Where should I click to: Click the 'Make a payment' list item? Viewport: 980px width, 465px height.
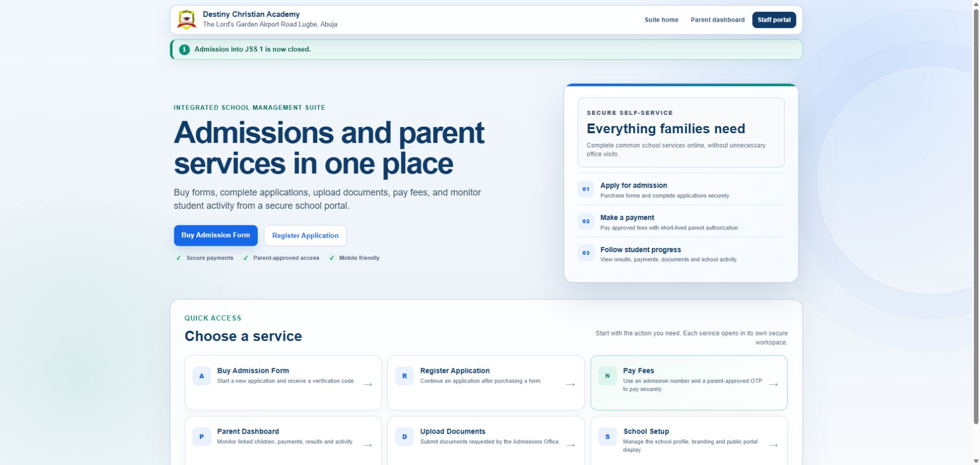point(681,221)
